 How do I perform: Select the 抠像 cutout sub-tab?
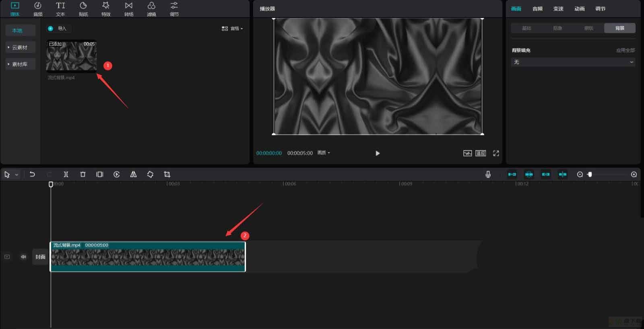557,28
